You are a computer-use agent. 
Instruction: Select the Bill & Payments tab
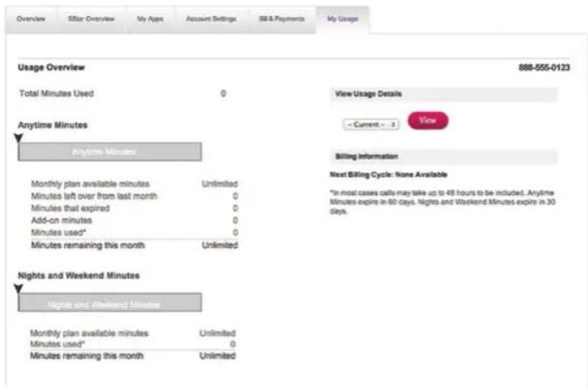(x=282, y=19)
